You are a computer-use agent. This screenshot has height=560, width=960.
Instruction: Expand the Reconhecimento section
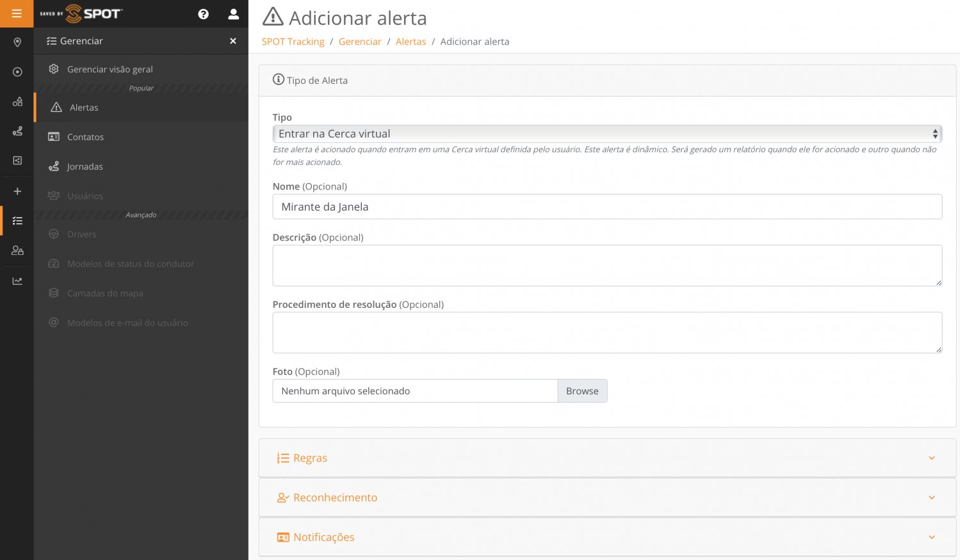pos(606,498)
